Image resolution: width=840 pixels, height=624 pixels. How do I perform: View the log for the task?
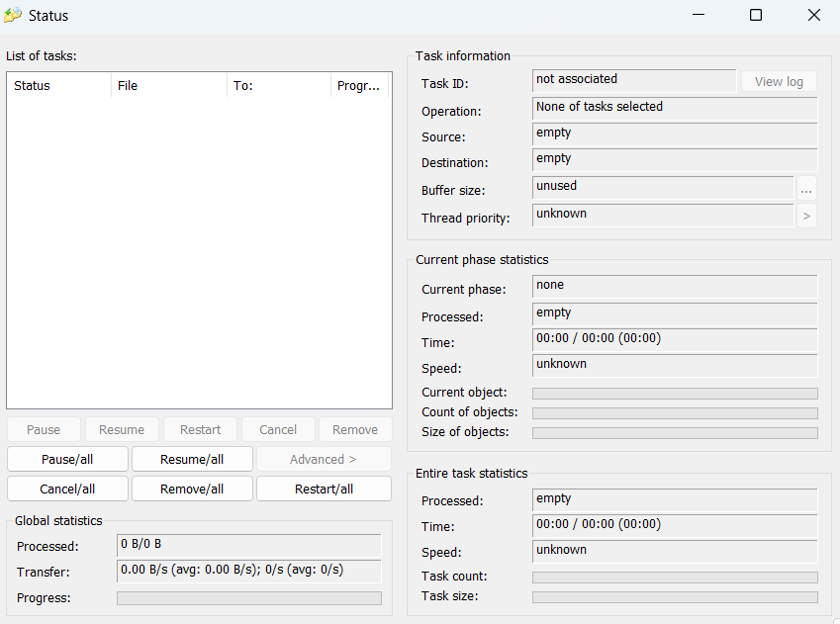(x=779, y=80)
